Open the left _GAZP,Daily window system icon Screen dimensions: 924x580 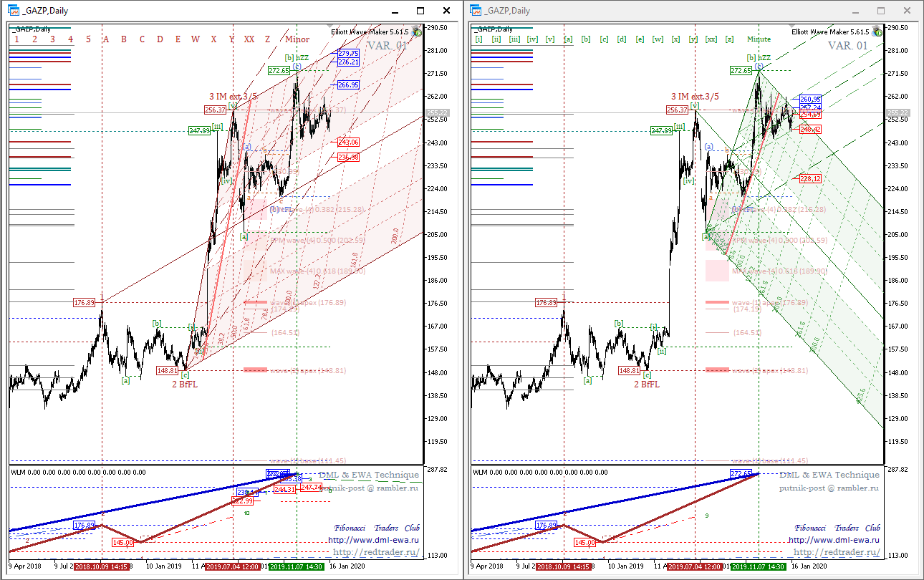tap(13, 10)
